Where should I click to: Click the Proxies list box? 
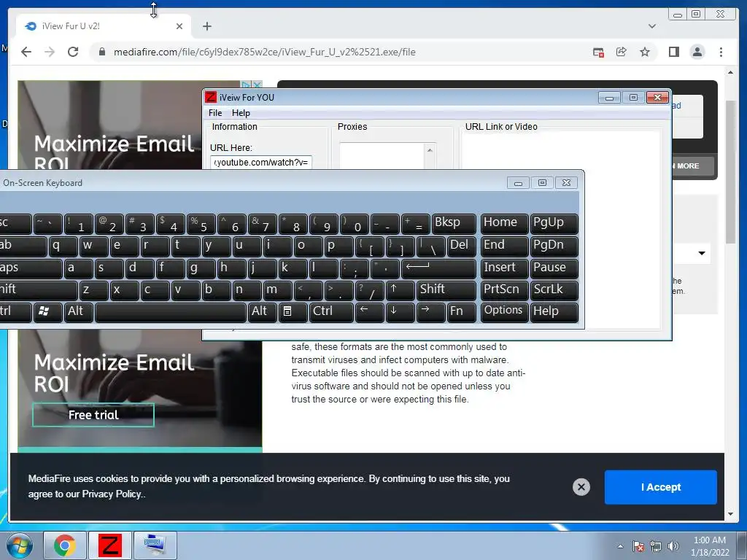[382, 156]
